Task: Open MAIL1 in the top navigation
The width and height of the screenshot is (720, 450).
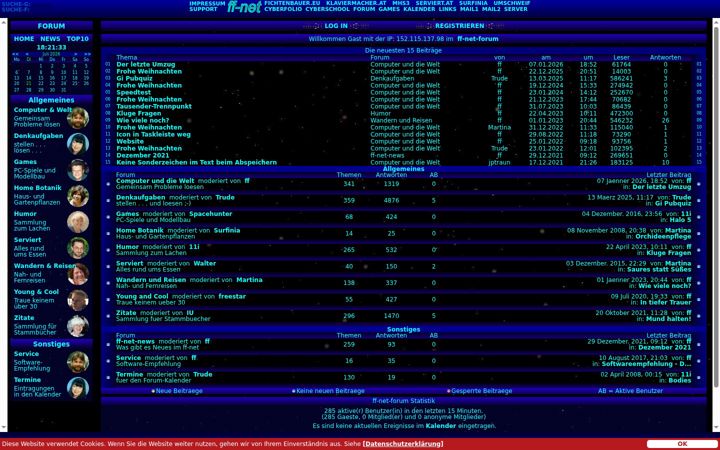Action: click(x=469, y=9)
